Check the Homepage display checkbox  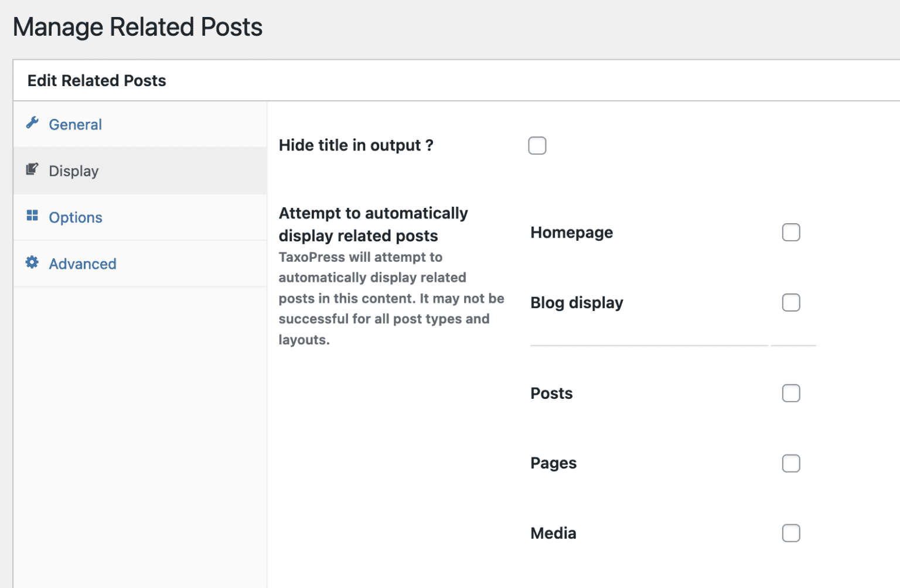[791, 232]
